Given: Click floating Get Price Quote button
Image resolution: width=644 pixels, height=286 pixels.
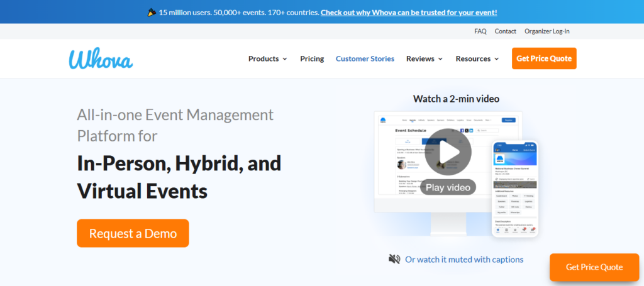Looking at the screenshot, I should tap(594, 267).
